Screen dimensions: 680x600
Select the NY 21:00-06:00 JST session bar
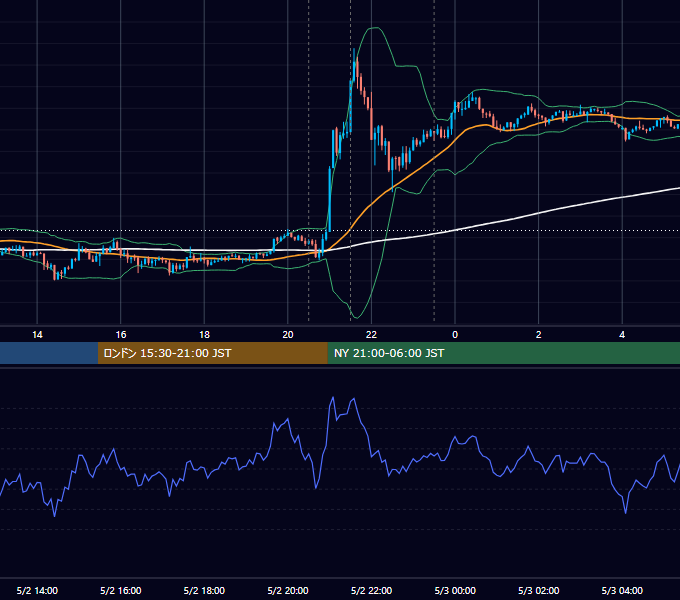pyautogui.click(x=503, y=353)
